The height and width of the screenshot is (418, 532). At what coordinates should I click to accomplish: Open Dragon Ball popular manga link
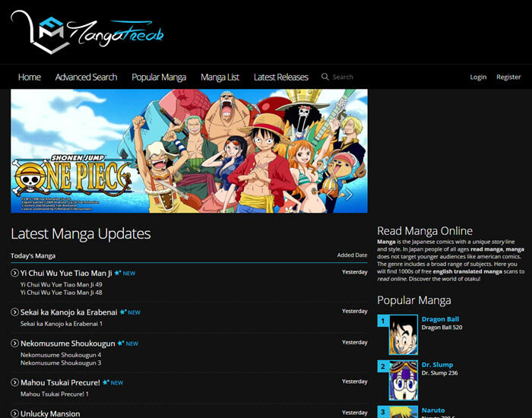point(440,319)
